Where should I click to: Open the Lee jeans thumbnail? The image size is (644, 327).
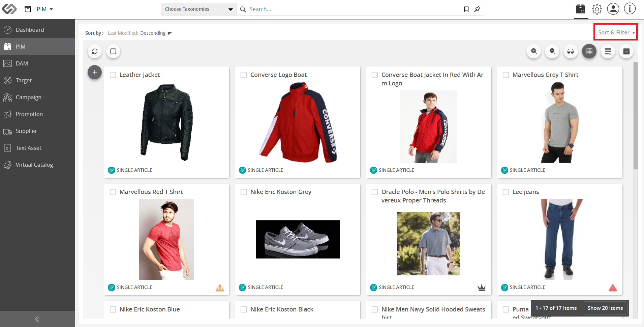(561, 239)
